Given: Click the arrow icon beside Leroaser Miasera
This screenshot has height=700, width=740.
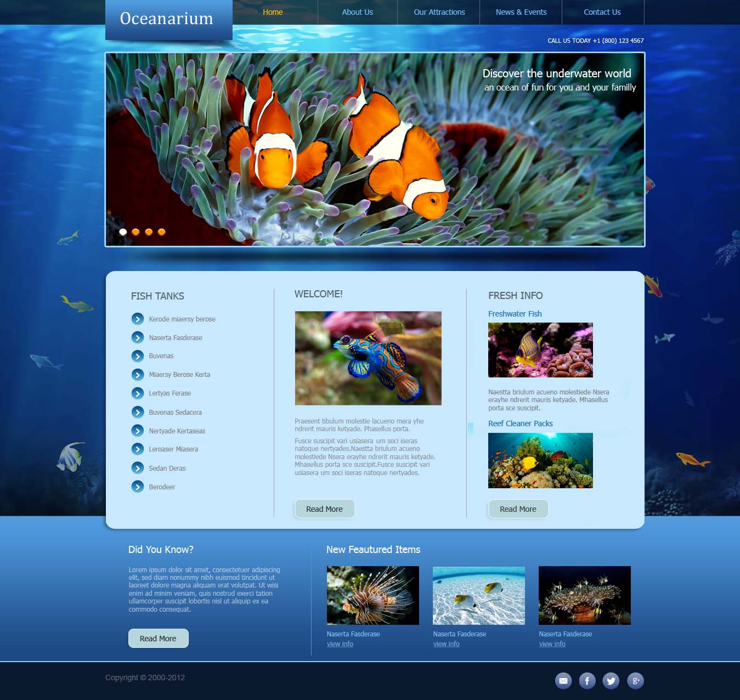Looking at the screenshot, I should tap(138, 449).
